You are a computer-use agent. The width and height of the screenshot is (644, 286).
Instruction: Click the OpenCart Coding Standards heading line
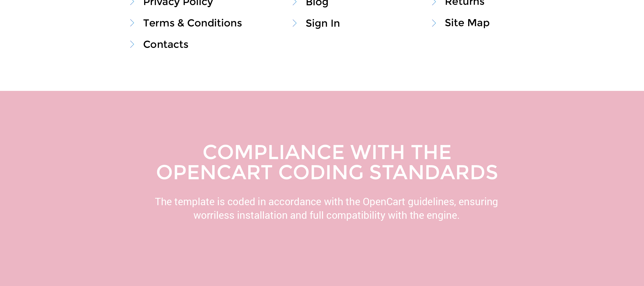(x=327, y=172)
